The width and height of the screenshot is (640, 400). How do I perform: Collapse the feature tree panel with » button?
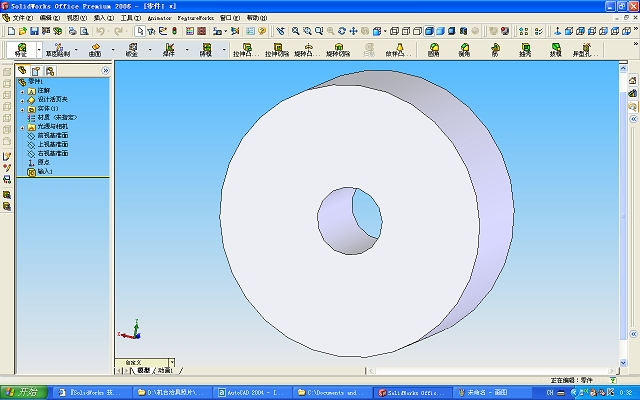pyautogui.click(x=105, y=71)
